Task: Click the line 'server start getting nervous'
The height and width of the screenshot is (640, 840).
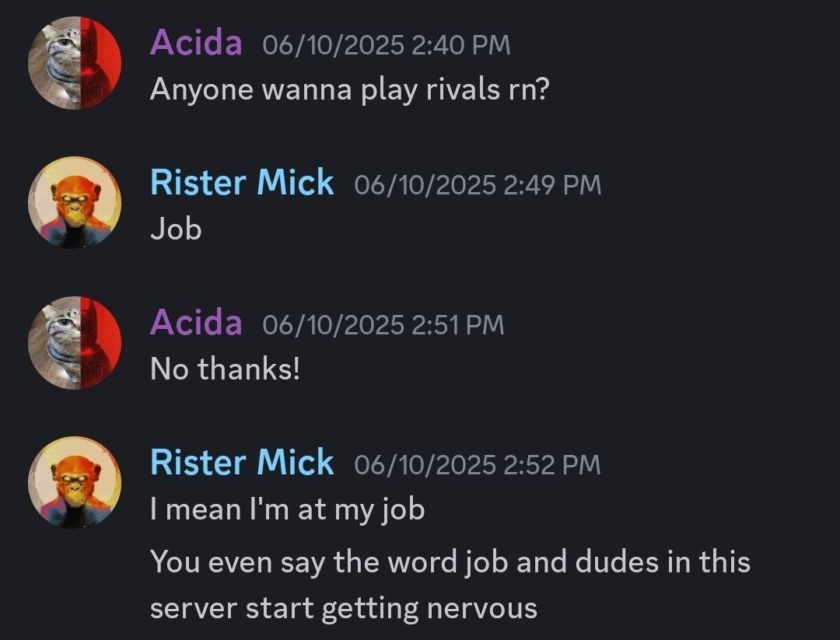Action: point(343,608)
